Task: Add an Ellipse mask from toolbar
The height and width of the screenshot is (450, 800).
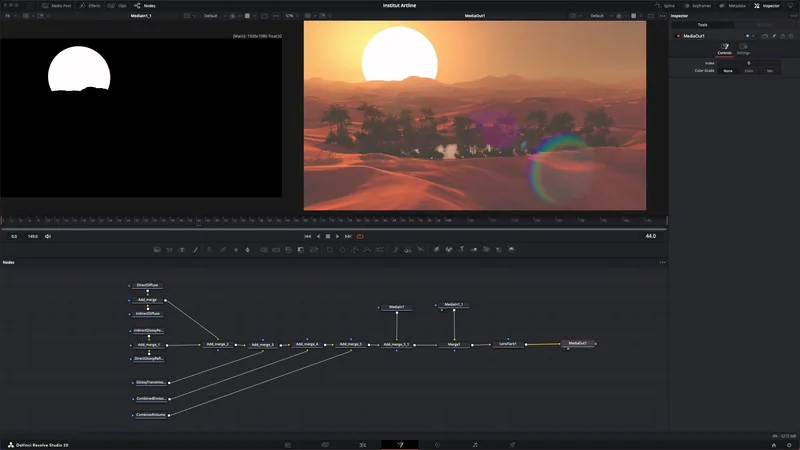Action: (342, 249)
